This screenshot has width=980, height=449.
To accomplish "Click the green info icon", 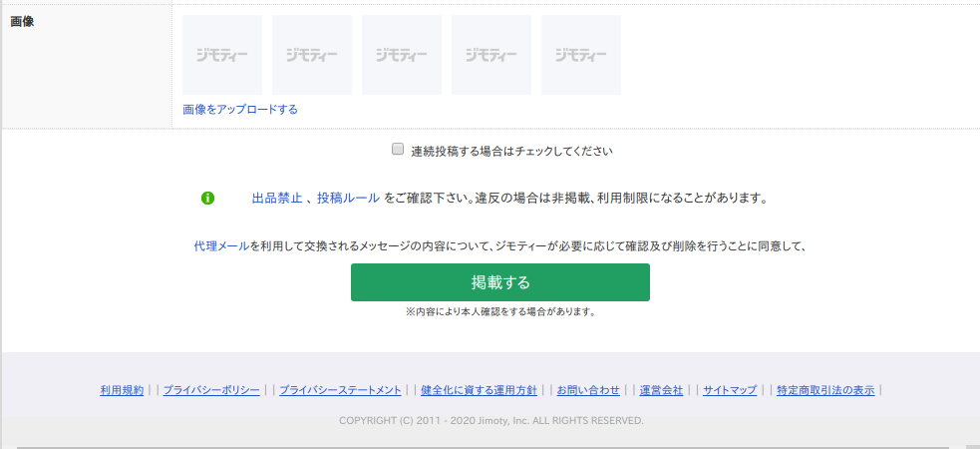I will pyautogui.click(x=207, y=198).
